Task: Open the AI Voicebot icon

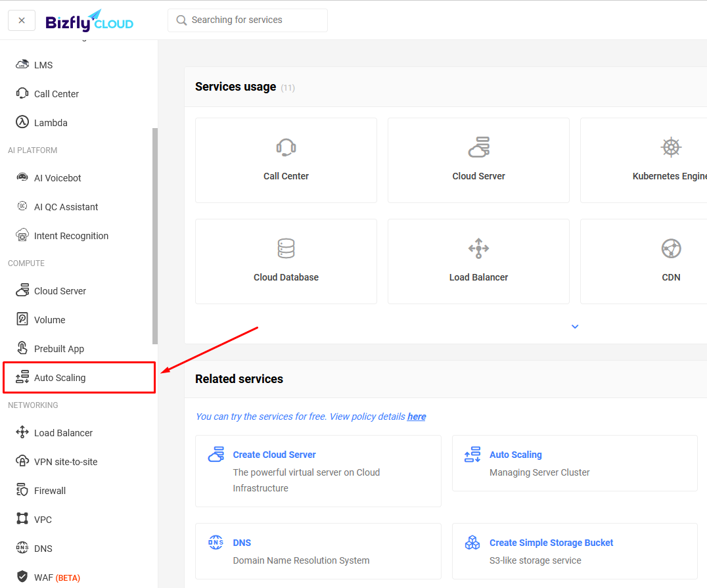Action: pos(22,177)
